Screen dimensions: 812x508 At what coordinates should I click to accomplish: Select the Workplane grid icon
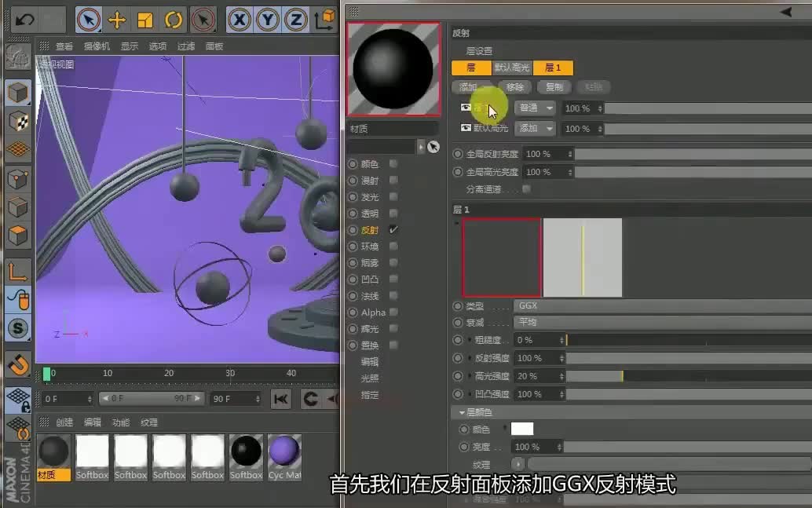pos(18,150)
